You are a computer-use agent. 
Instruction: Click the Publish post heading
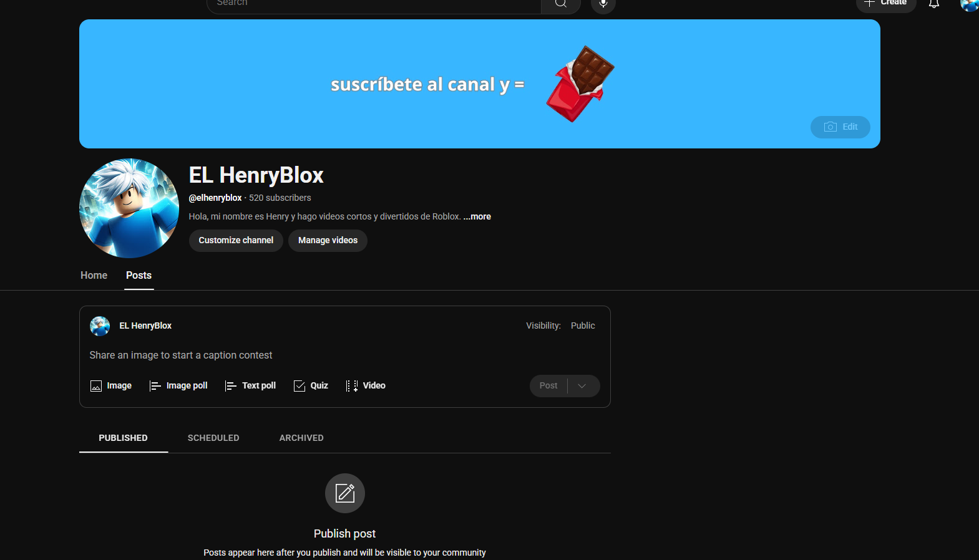(x=344, y=534)
